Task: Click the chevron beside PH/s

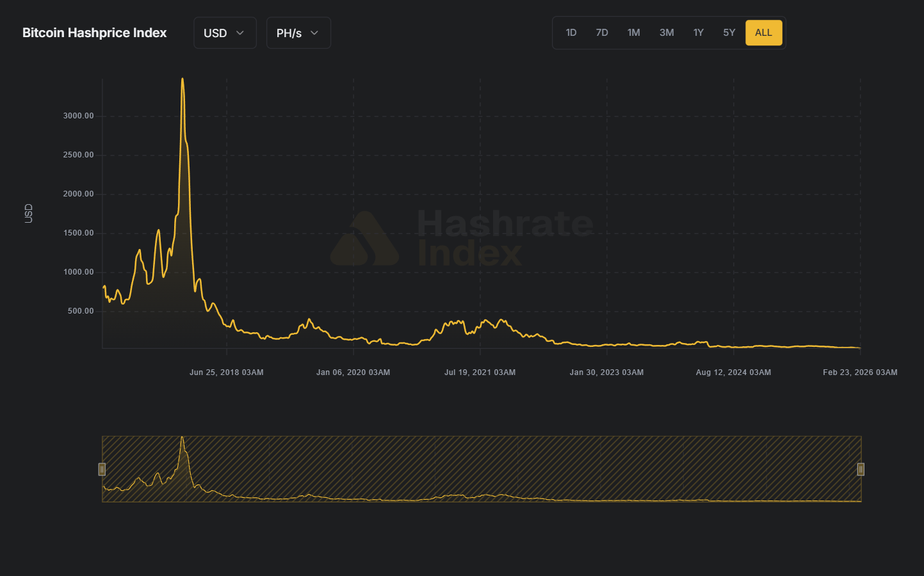Action: click(314, 33)
